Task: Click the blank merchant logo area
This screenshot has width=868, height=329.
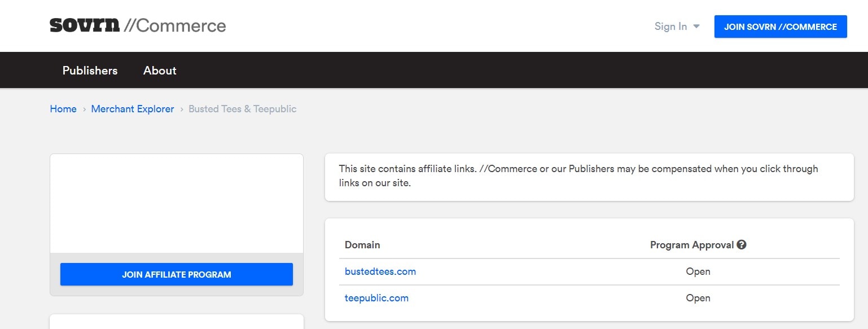Action: 177,203
